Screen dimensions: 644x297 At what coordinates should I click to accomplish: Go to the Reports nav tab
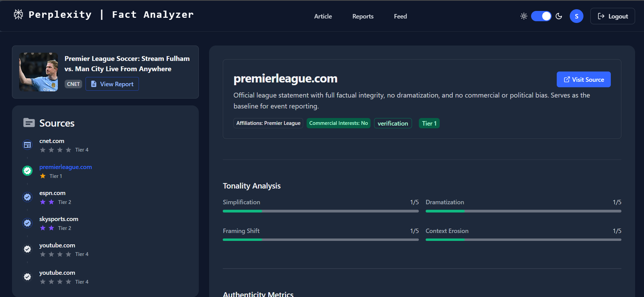pyautogui.click(x=363, y=16)
